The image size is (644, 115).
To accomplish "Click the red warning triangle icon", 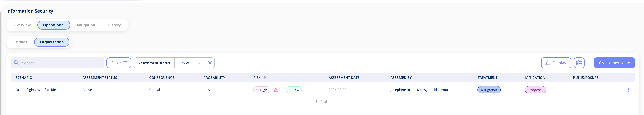I will [275, 90].
